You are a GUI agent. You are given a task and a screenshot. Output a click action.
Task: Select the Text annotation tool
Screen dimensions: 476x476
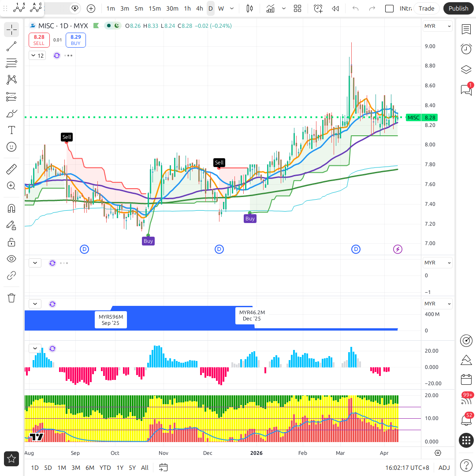[11, 130]
